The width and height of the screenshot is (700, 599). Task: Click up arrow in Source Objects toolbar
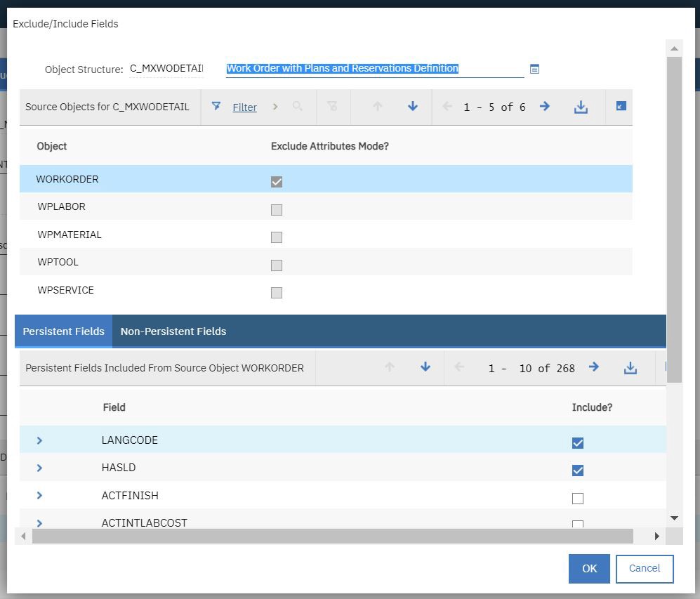point(378,106)
